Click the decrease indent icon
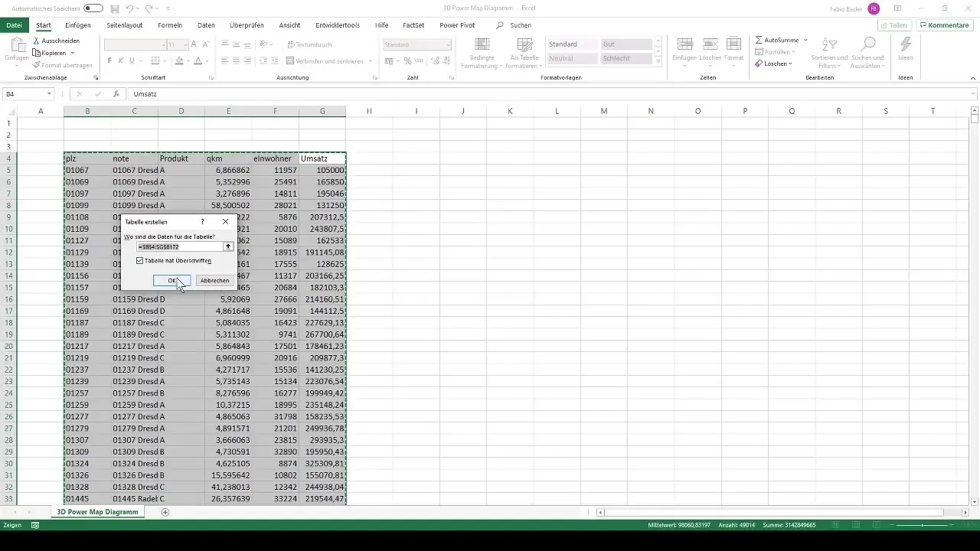Image resolution: width=980 pixels, height=551 pixels. pos(264,60)
